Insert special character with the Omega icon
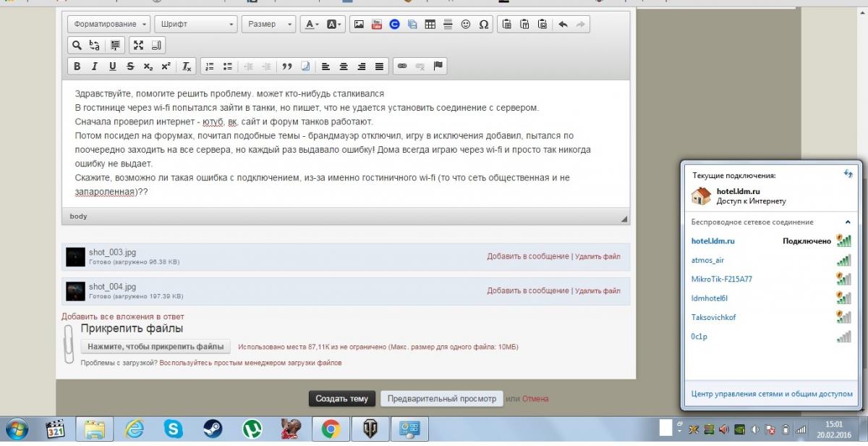868x446 pixels. [484, 24]
